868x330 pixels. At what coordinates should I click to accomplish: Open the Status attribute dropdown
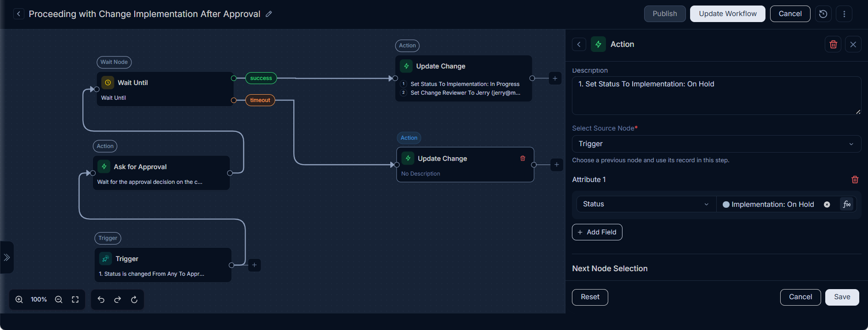[646, 204]
